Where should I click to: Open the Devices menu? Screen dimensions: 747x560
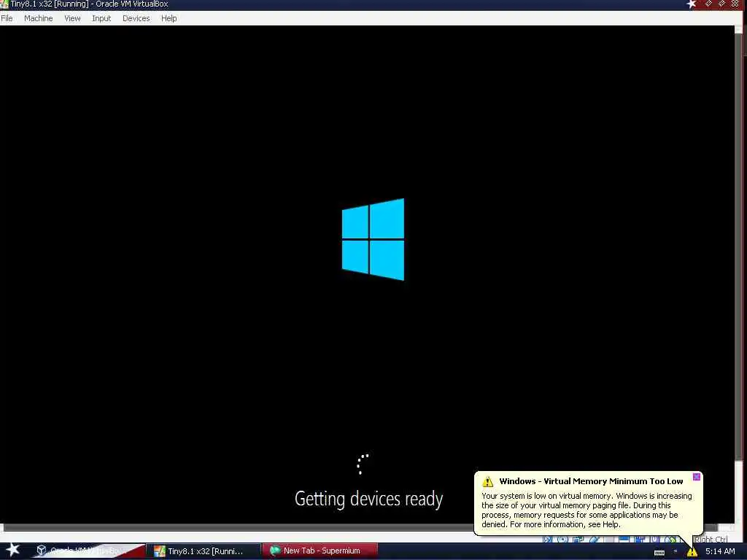tap(136, 18)
